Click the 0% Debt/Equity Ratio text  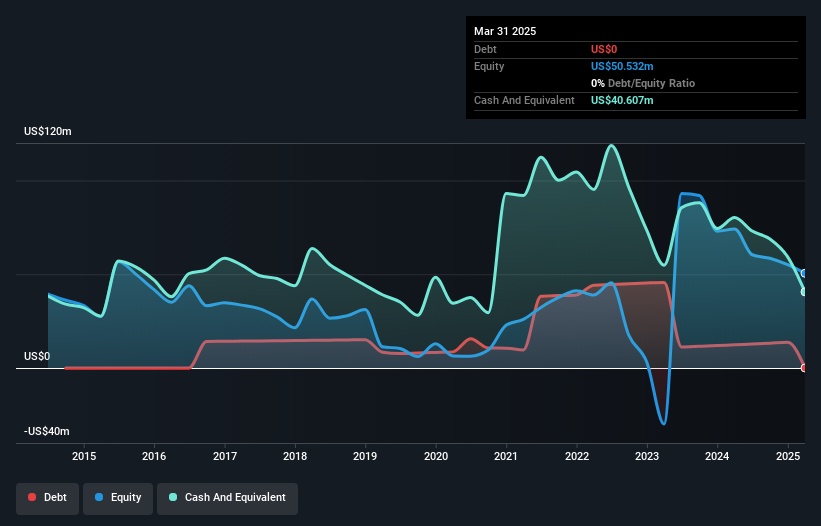tap(643, 83)
